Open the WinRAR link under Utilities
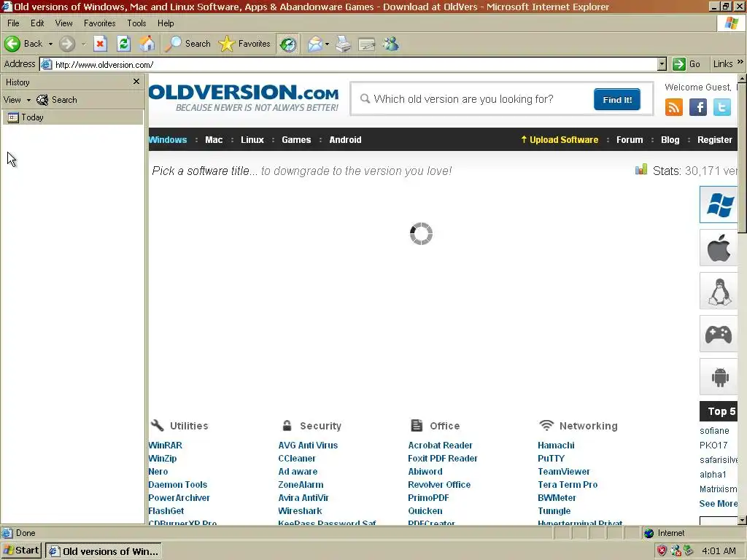747x560 pixels. pos(166,446)
